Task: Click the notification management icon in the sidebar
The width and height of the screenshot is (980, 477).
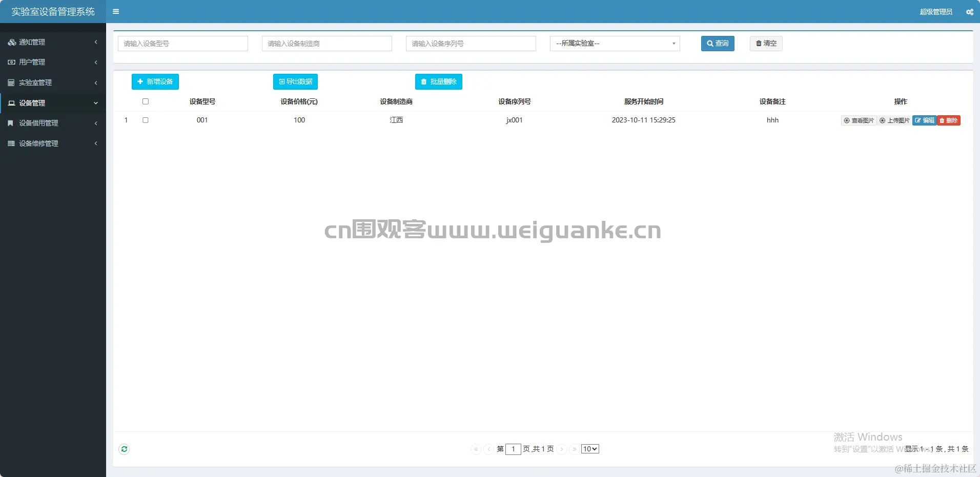Action: (x=12, y=42)
